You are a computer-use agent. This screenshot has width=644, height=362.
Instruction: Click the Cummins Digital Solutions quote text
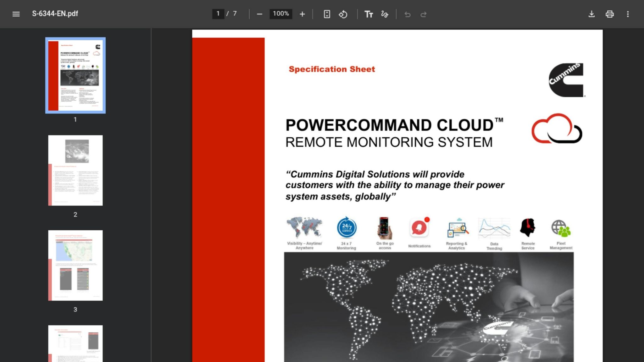(395, 185)
